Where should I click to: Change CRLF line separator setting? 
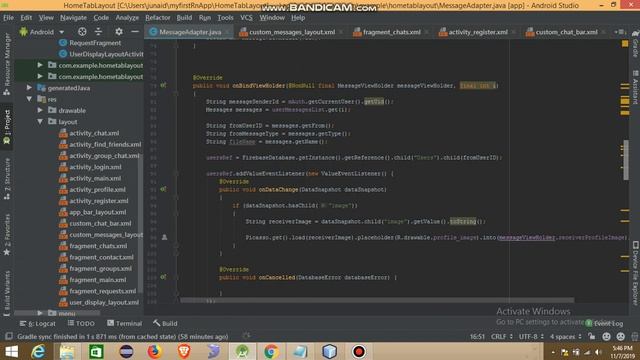(x=502, y=337)
